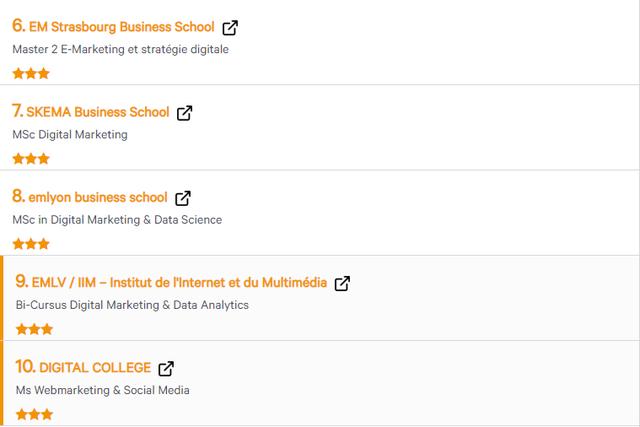Visit the DIGITAL COLLEGE title link
640x427 pixels.
click(x=95, y=367)
